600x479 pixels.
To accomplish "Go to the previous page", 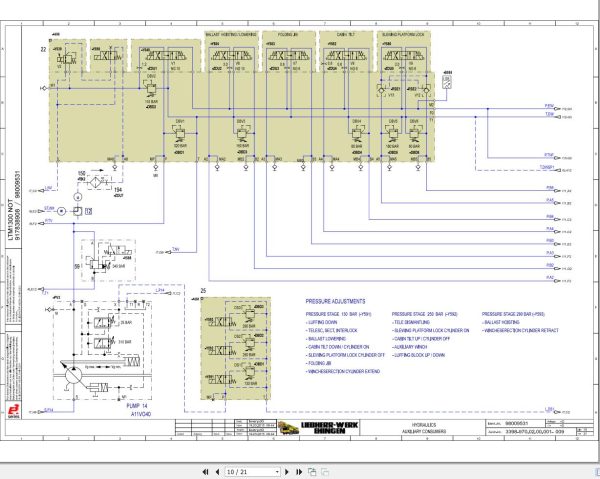I will pos(217,472).
